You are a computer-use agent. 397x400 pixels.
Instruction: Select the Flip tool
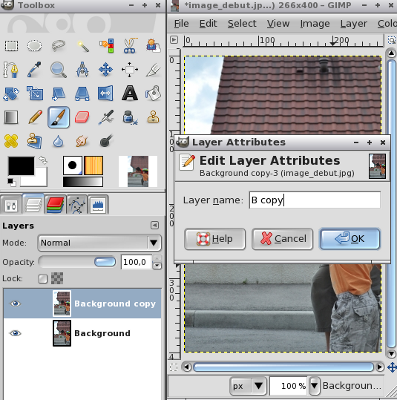tap(106, 93)
